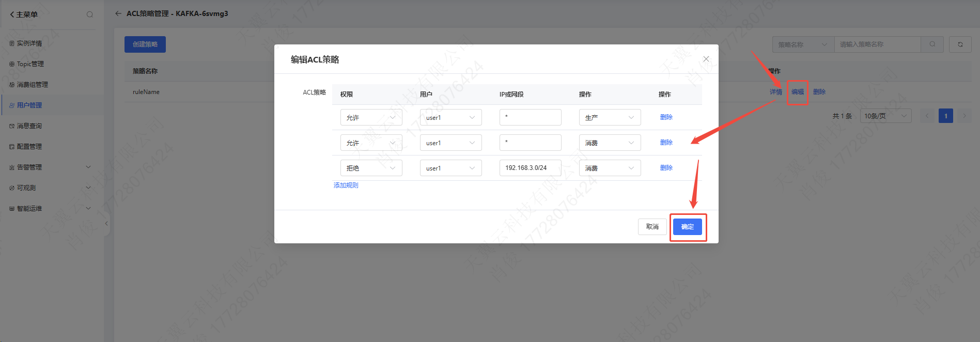
Task: Click the search icon next to policy name input
Action: pos(932,44)
